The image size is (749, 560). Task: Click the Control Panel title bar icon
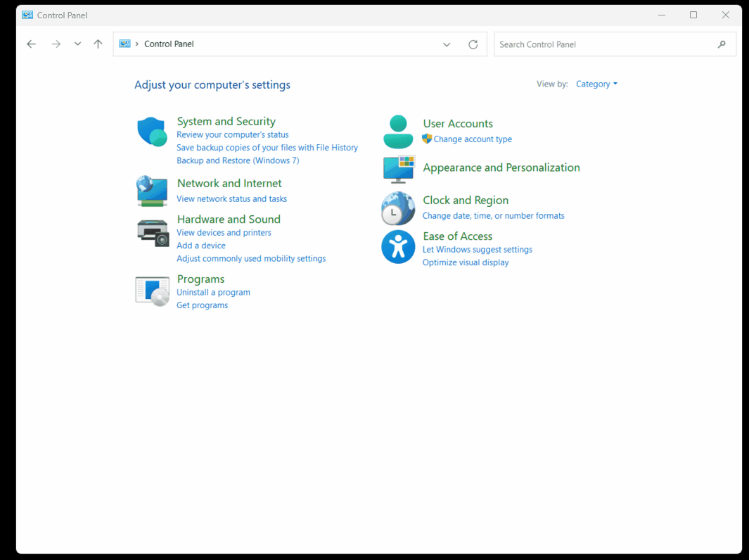click(x=27, y=15)
